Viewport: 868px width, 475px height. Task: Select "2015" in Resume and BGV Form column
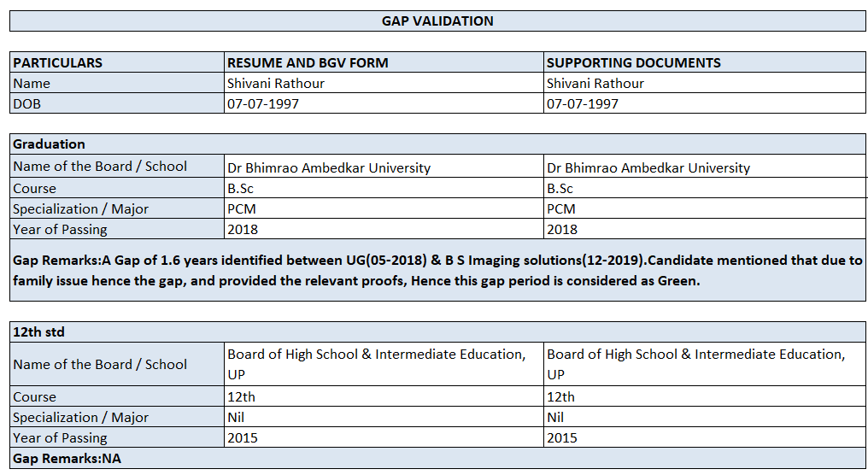coord(384,437)
